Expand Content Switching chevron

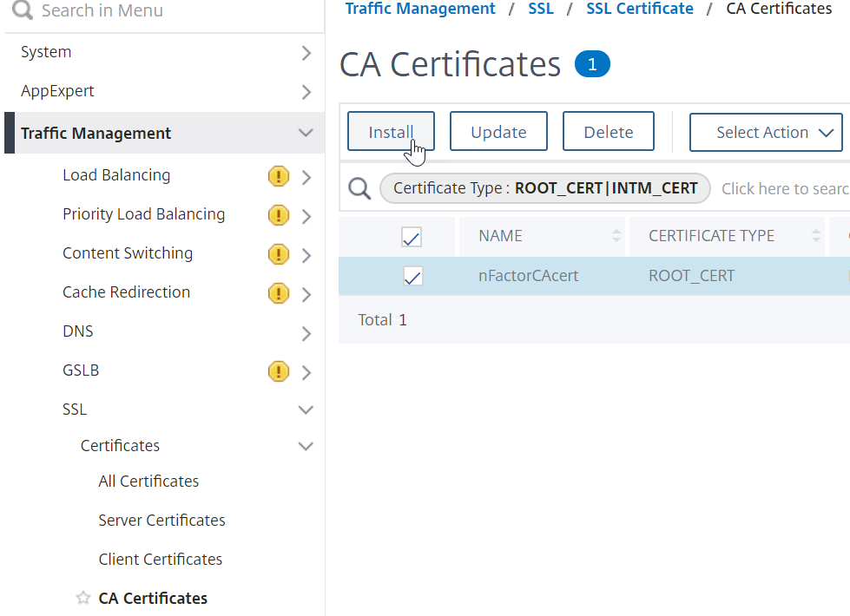coord(306,255)
